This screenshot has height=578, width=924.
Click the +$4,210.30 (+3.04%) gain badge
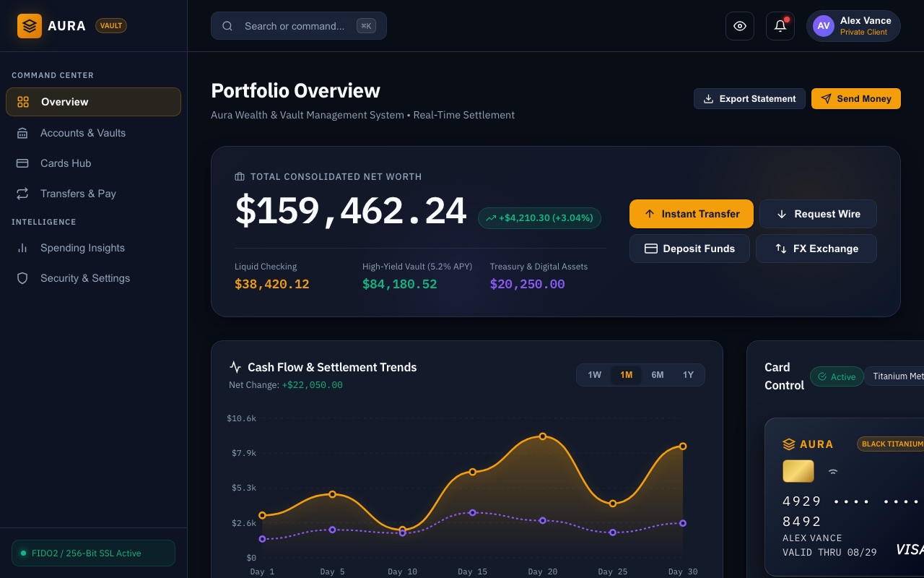(x=539, y=217)
